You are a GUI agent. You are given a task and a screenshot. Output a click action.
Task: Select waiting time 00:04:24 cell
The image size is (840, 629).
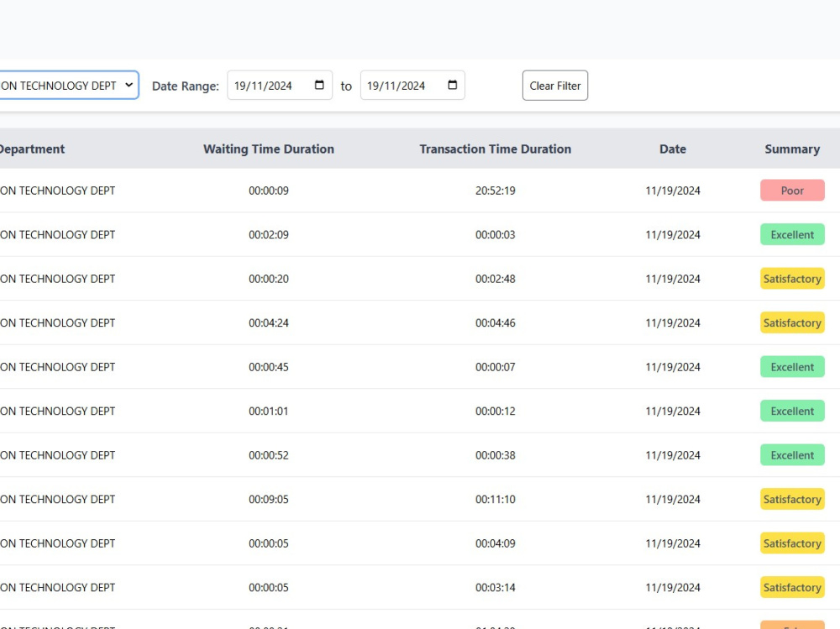(269, 323)
